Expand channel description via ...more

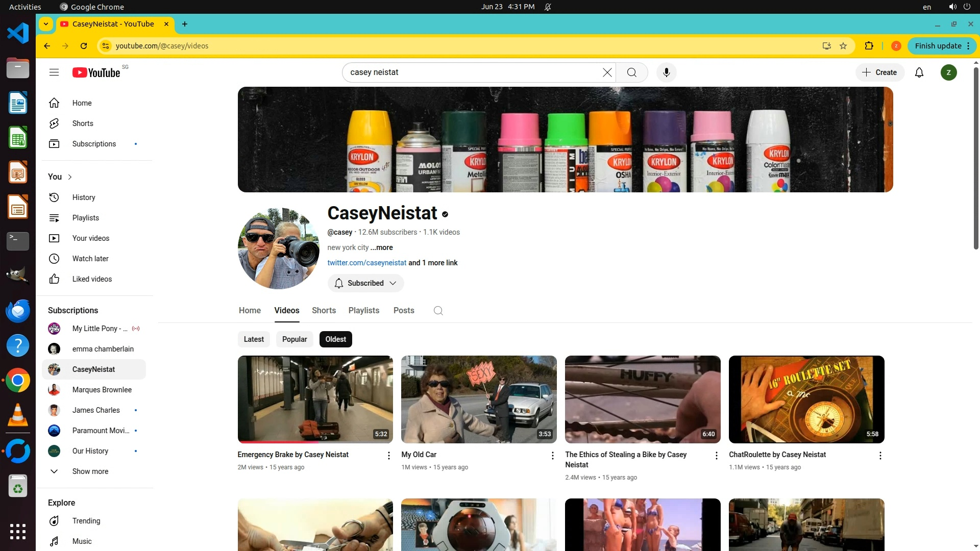382,247
